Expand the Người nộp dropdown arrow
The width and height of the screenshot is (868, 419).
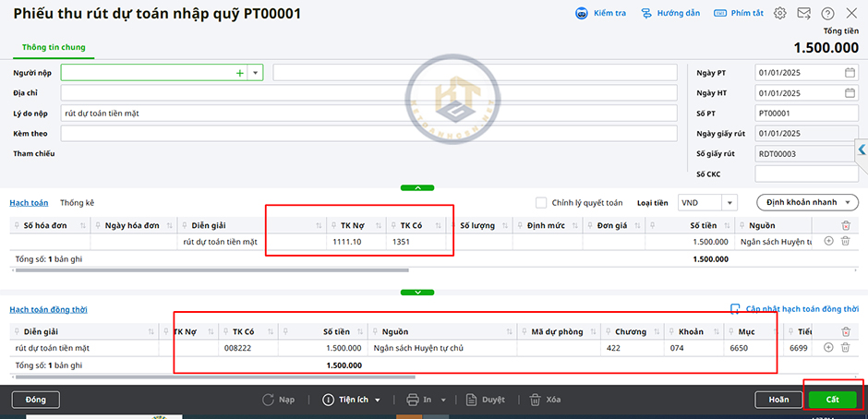click(x=255, y=73)
